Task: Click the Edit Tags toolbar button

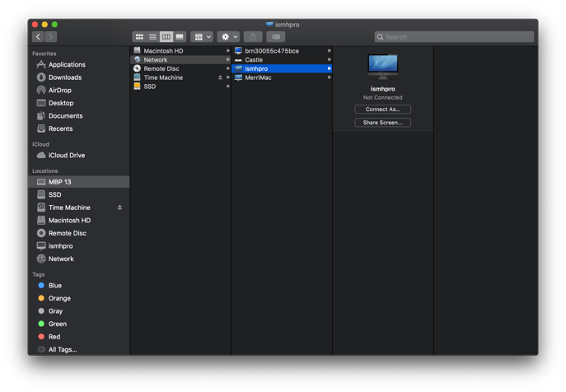Action: point(276,36)
